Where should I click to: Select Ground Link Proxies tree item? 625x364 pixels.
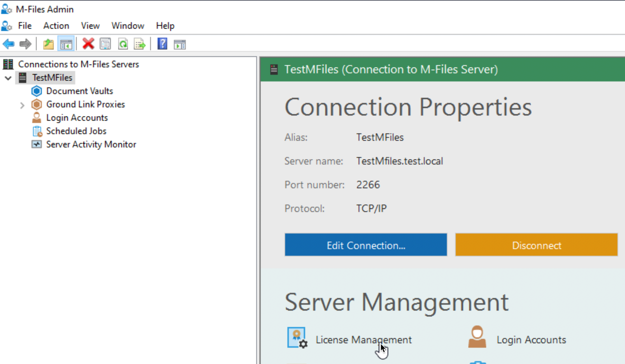(x=86, y=104)
